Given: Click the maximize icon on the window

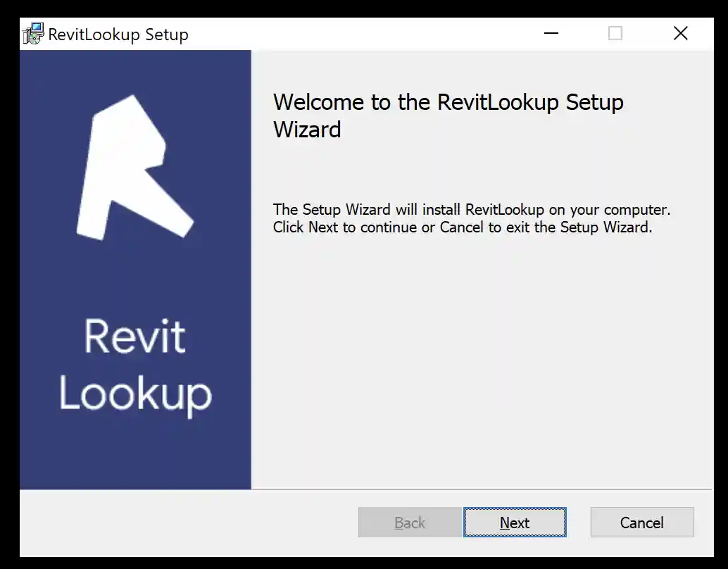Looking at the screenshot, I should 615,33.
